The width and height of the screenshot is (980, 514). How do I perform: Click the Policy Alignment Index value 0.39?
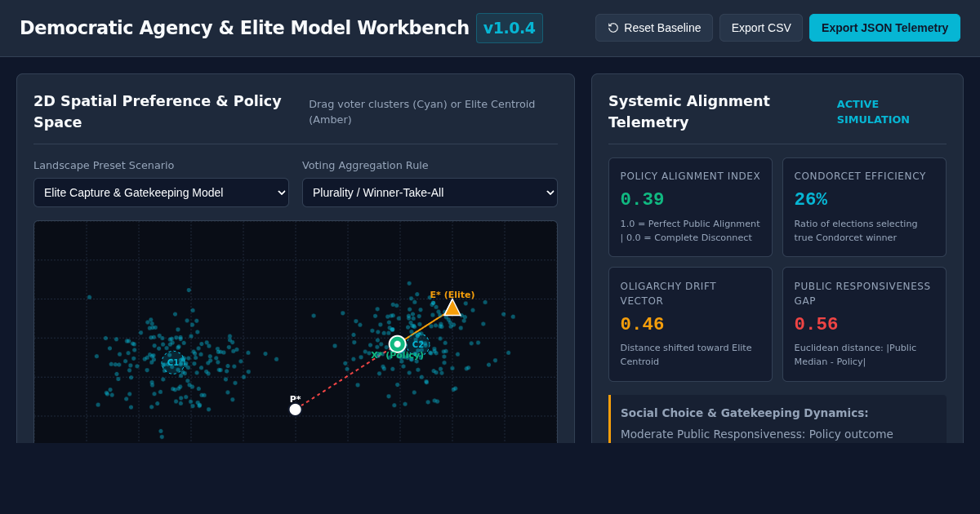(643, 200)
